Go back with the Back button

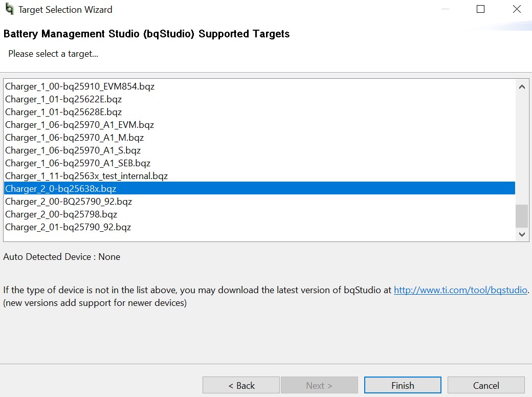pos(241,386)
